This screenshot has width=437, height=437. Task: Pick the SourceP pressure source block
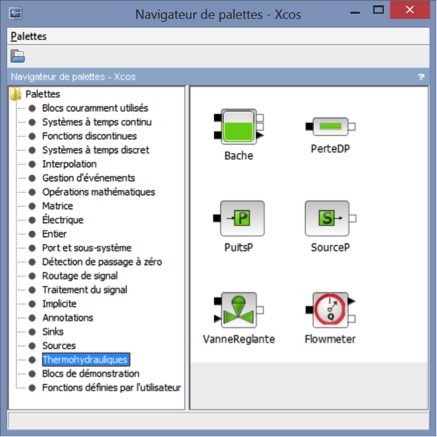331,218
